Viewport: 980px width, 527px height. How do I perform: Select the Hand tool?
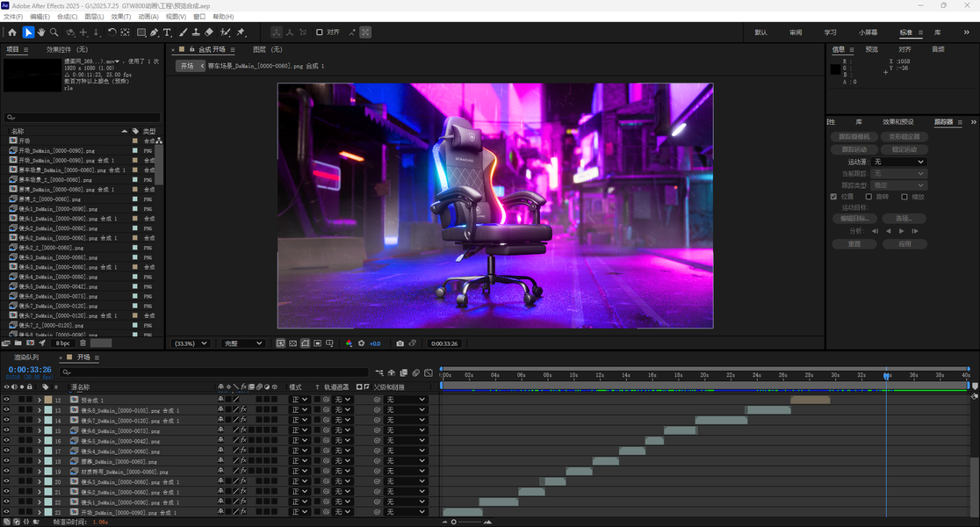click(x=41, y=32)
